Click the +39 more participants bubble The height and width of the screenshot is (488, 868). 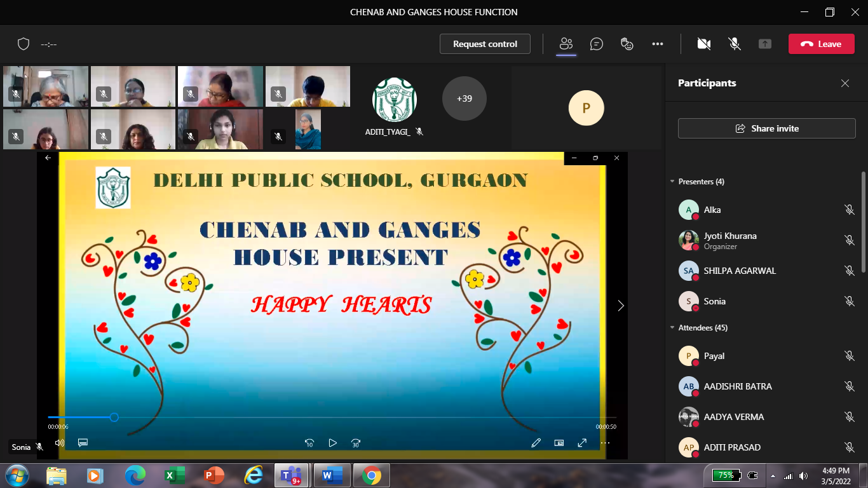[465, 98]
